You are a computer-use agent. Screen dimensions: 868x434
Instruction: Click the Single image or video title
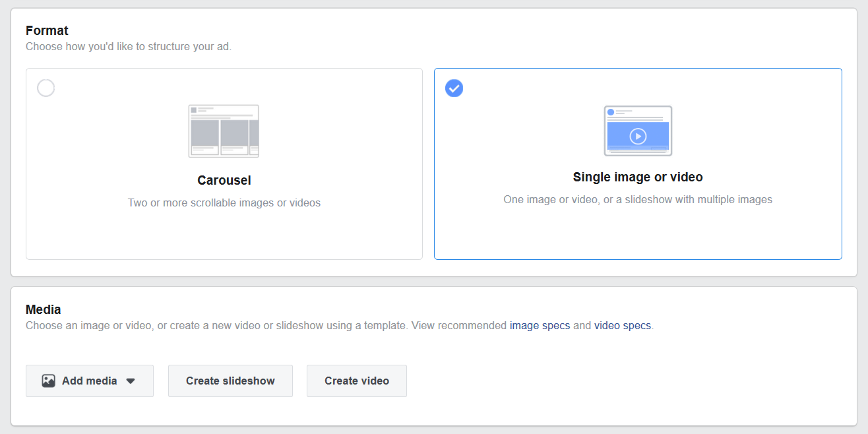pyautogui.click(x=638, y=177)
